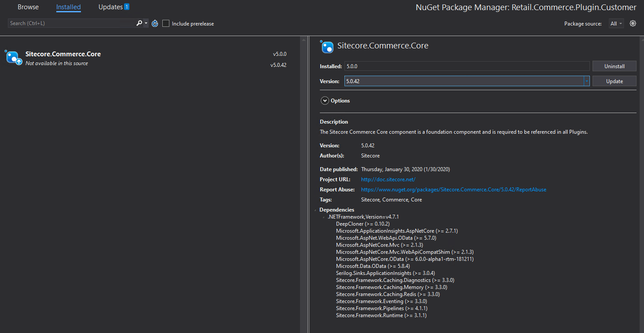Click the Installed version field 5.0.0
The image size is (644, 333).
click(467, 66)
